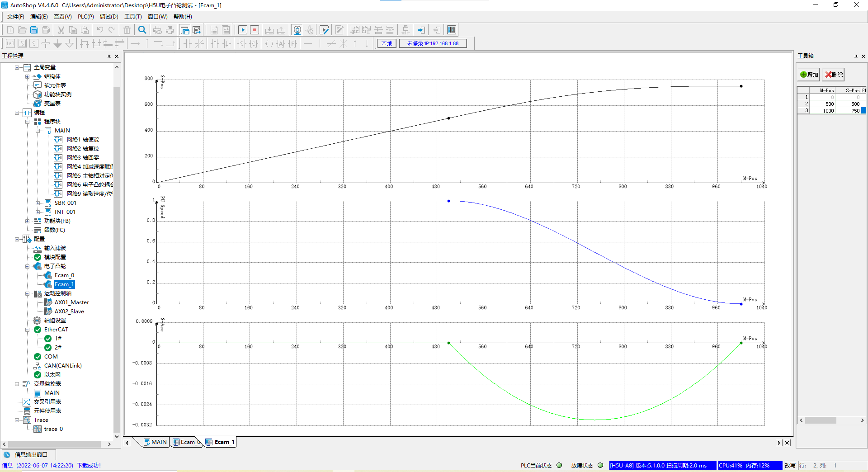Click the 改写 overwrite status indicator

(790, 466)
